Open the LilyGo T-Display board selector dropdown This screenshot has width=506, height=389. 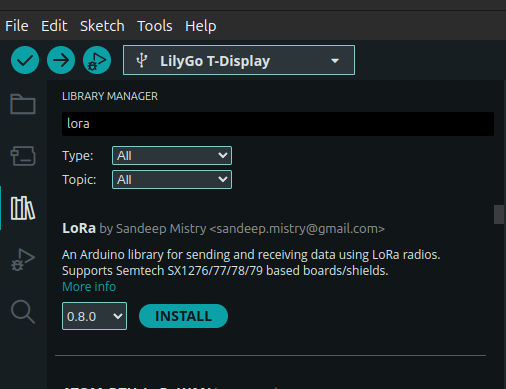tap(239, 60)
